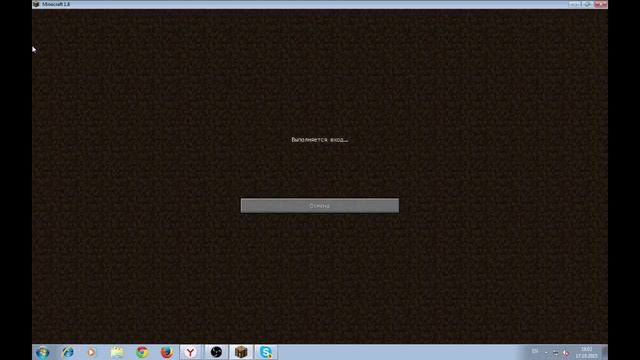The image size is (640, 360).
Task: Click the Minecraft 1.8 title text
Action: click(x=56, y=4)
